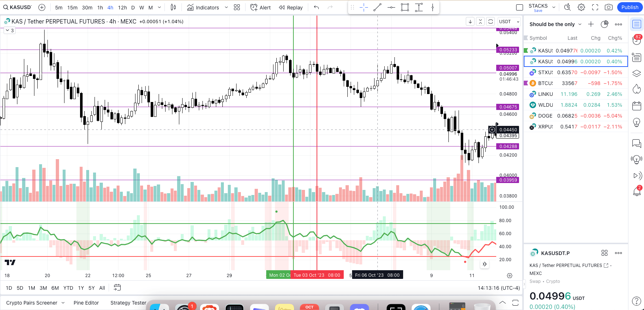
Task: Set chart range to 1D
Action: 9,288
